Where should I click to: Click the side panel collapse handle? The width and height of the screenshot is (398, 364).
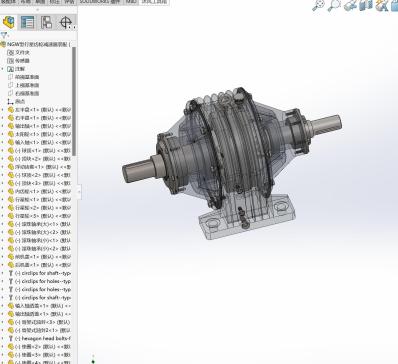pos(79,191)
